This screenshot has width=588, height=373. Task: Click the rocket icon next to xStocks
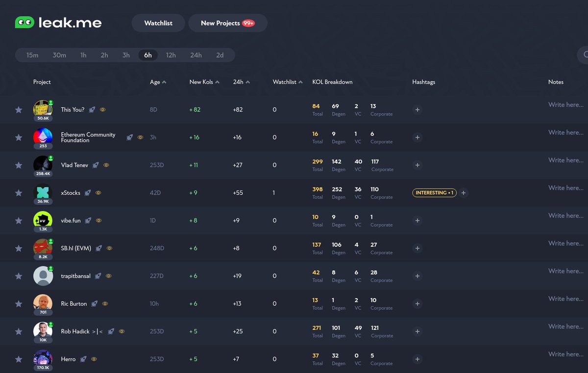[88, 193]
